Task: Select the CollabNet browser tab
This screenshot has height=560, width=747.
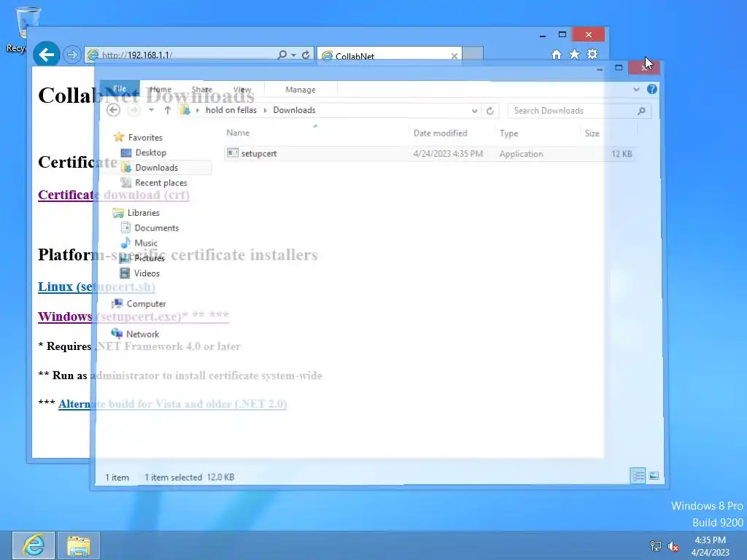Action: [x=389, y=55]
